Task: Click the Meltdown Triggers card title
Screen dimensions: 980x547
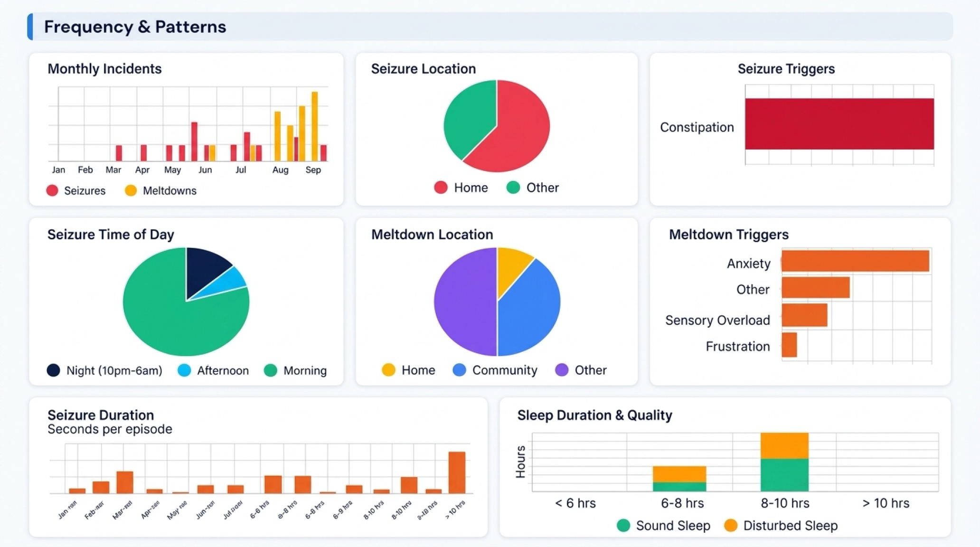Action: pos(729,235)
